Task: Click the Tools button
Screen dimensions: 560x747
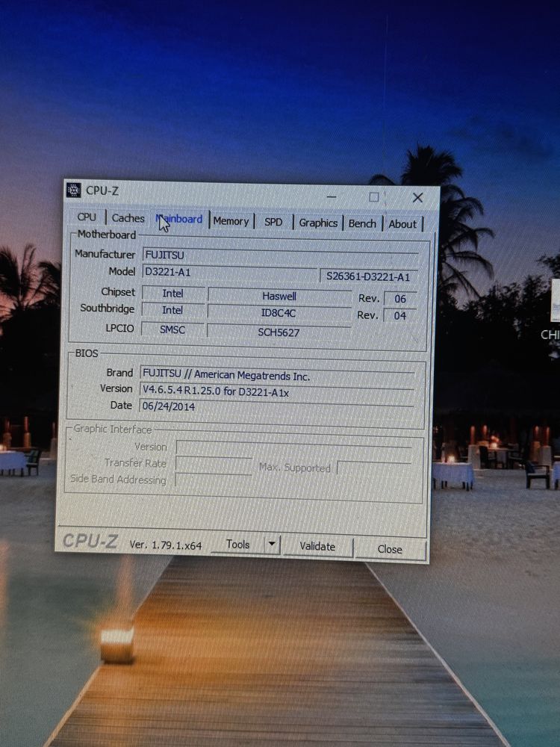Action: coord(237,544)
